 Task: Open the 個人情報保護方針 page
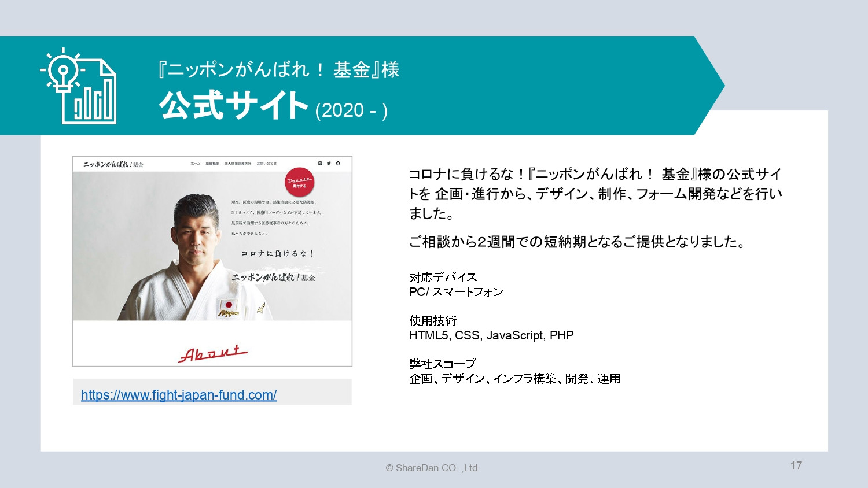point(238,163)
